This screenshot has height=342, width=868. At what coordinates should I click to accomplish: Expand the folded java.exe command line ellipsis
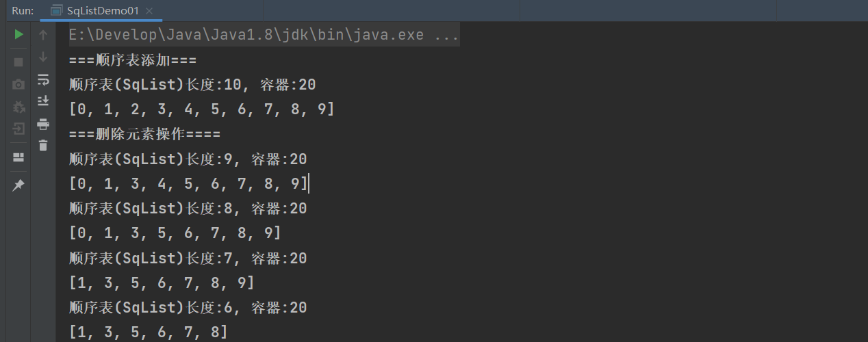(446, 34)
